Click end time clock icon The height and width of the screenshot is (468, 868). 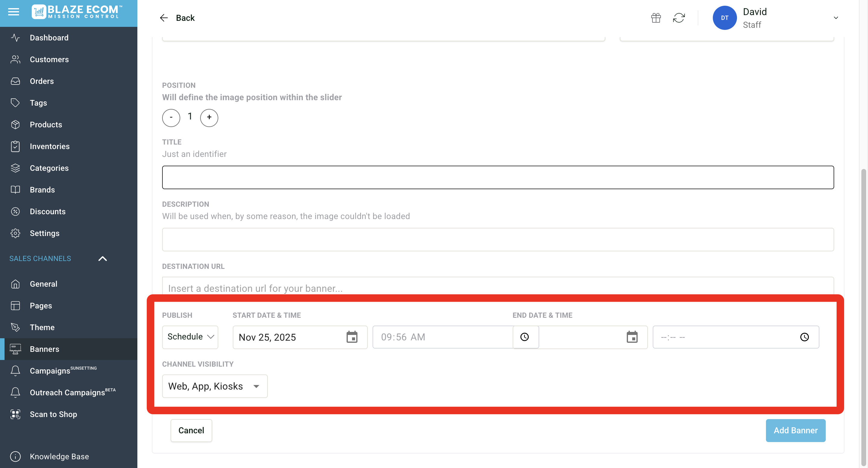click(x=804, y=337)
